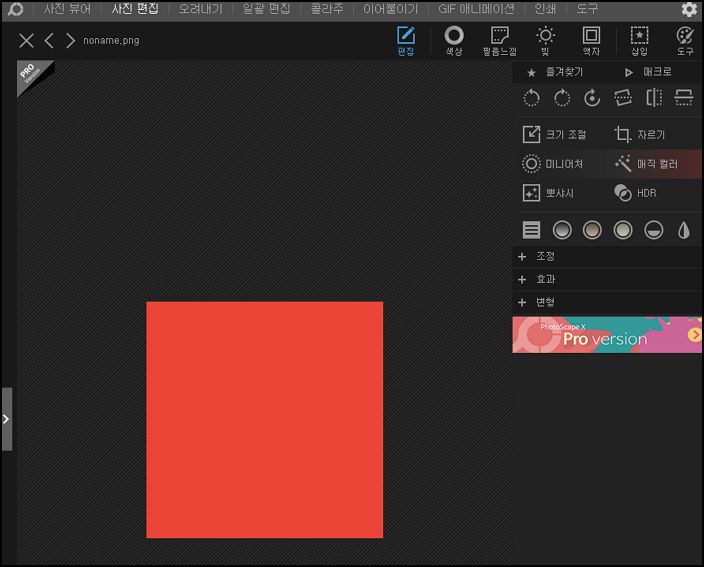Flip the image vertically

pyautogui.click(x=683, y=98)
